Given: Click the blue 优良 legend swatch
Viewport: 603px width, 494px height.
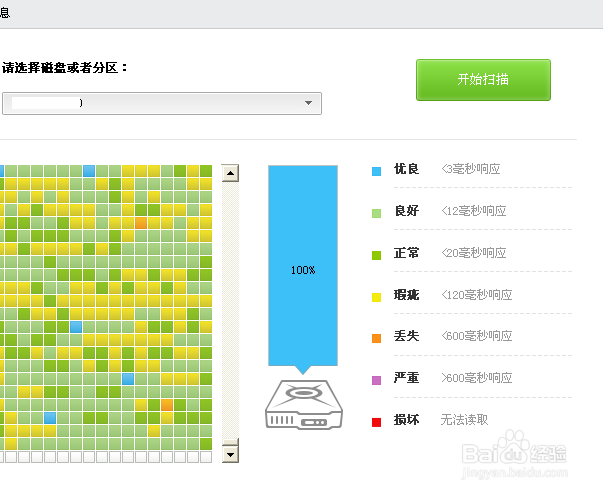Looking at the screenshot, I should point(376,171).
